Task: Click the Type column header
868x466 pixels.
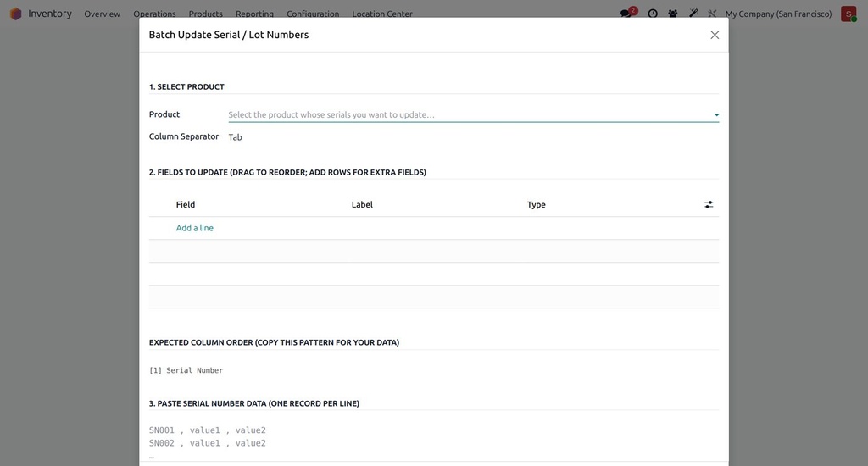Action: (536, 204)
